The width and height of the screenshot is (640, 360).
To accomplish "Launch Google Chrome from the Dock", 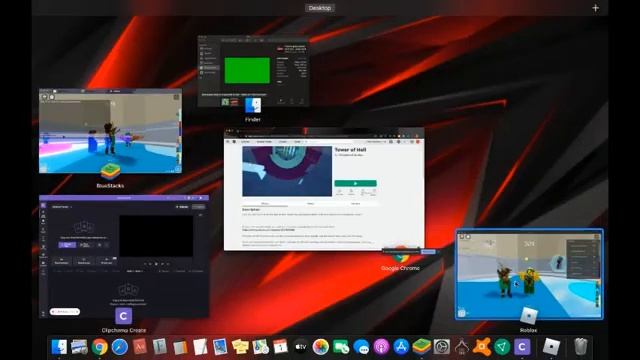I will click(100, 347).
